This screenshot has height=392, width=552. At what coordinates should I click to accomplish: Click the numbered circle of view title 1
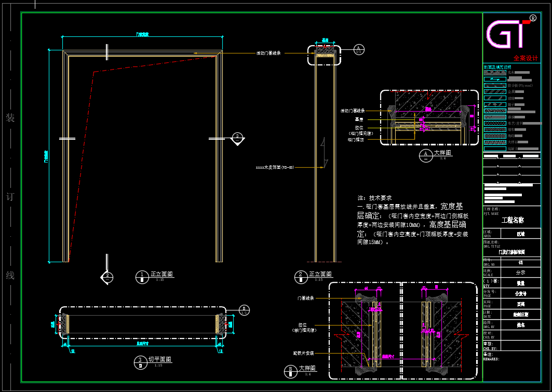pyautogui.click(x=142, y=276)
